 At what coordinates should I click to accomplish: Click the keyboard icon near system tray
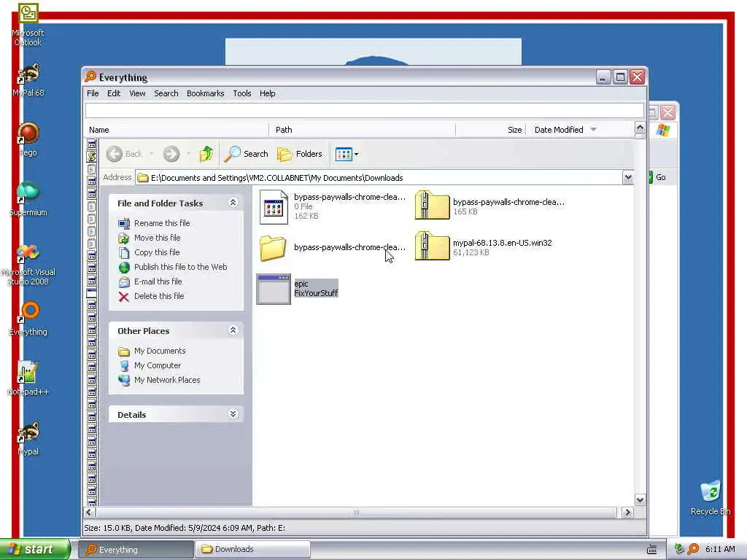tap(651, 550)
